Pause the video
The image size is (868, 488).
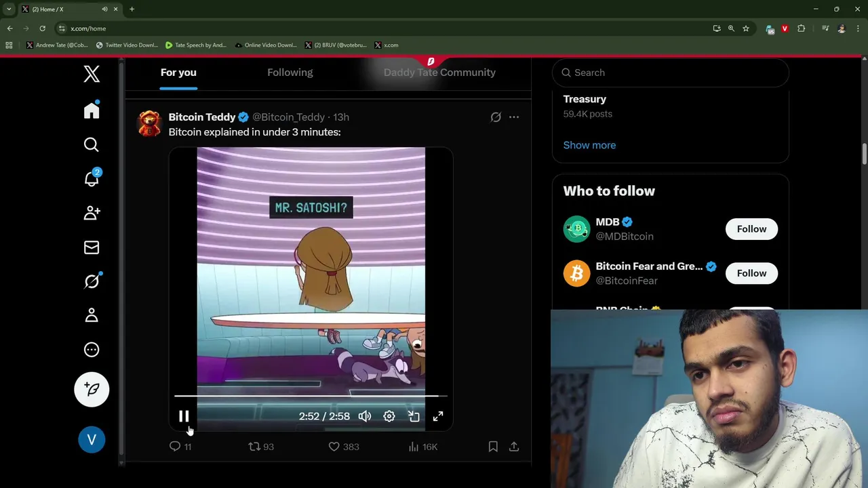[184, 416]
